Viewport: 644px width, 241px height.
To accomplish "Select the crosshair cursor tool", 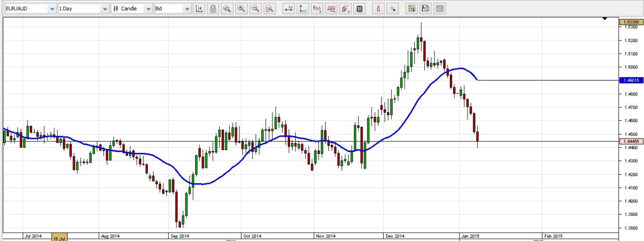I will (393, 8).
